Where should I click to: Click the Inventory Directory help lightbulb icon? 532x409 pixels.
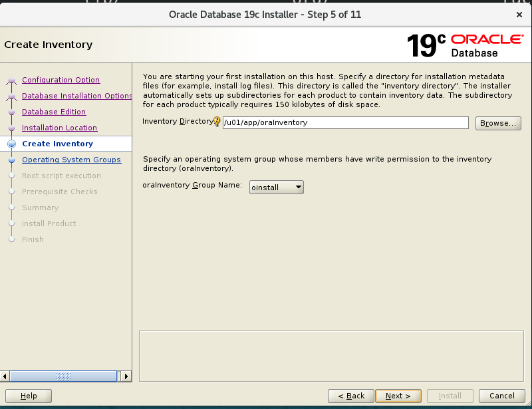tap(217, 122)
